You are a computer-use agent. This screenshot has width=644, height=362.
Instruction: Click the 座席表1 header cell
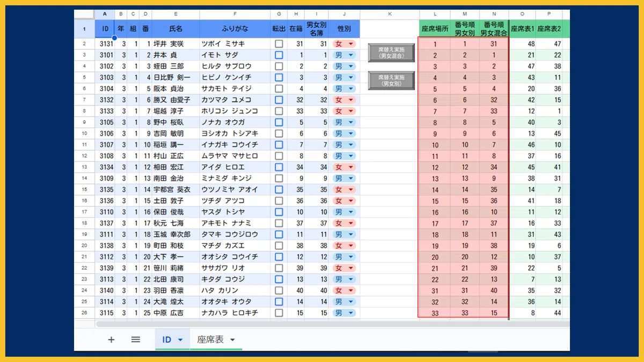(x=522, y=29)
